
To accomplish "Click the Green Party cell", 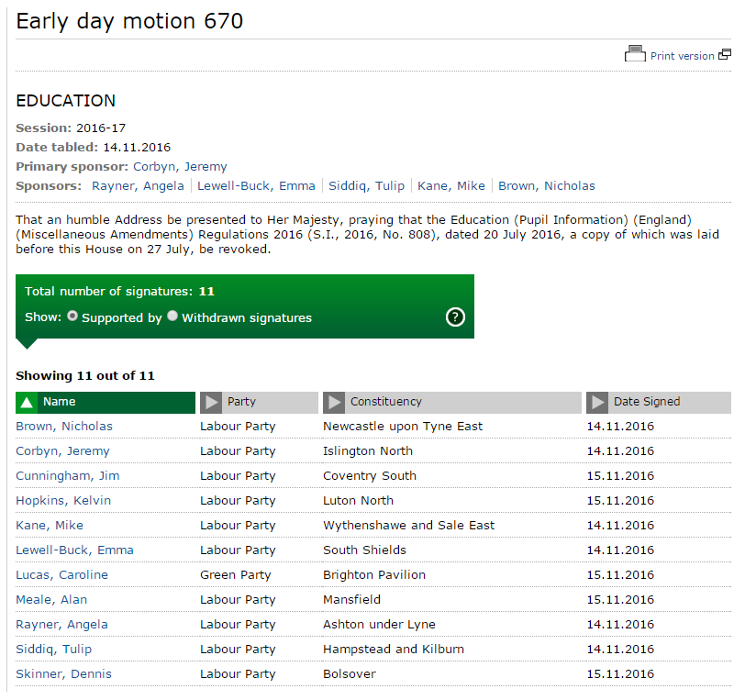I will (235, 574).
